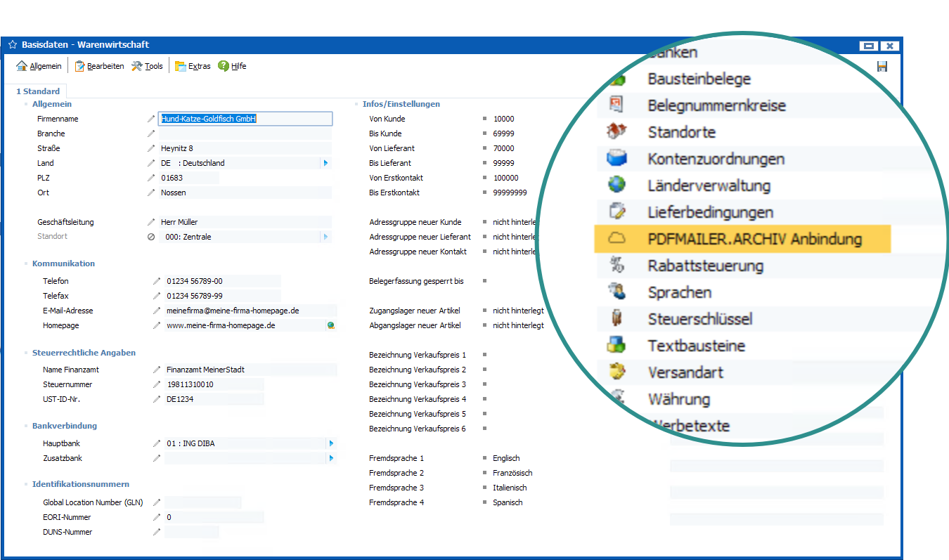Screen dimensions: 949x560
Task: Open the Hilfe menu
Action: [232, 66]
